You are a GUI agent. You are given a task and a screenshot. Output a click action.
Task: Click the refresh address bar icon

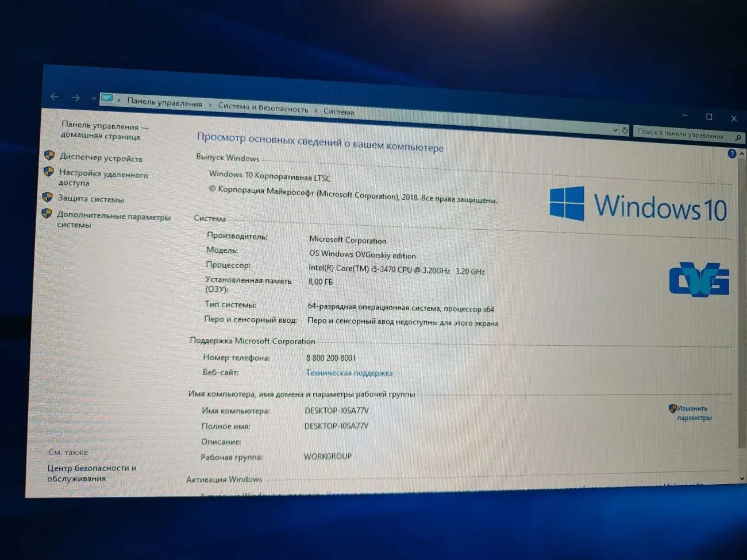click(625, 130)
